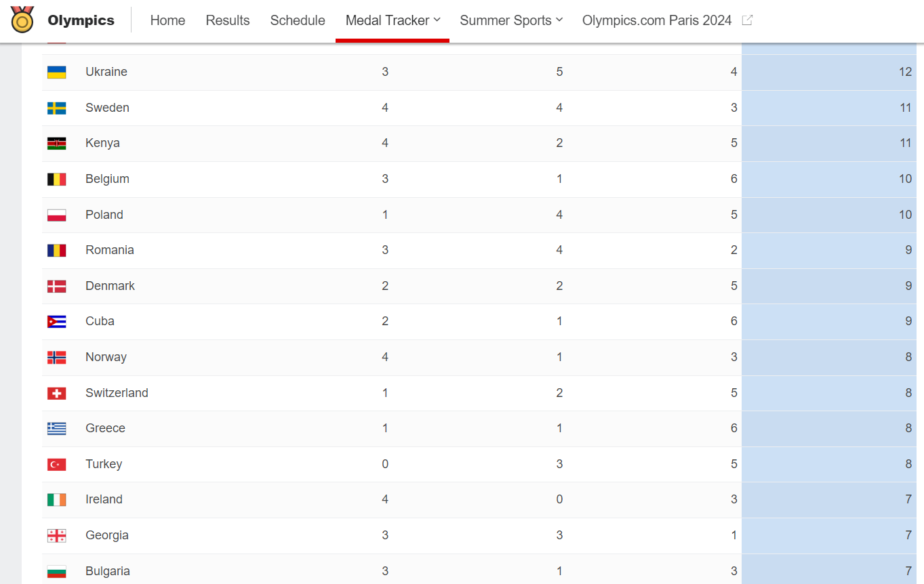This screenshot has width=924, height=584.
Task: Click the Belgium flag icon
Action: [56, 179]
